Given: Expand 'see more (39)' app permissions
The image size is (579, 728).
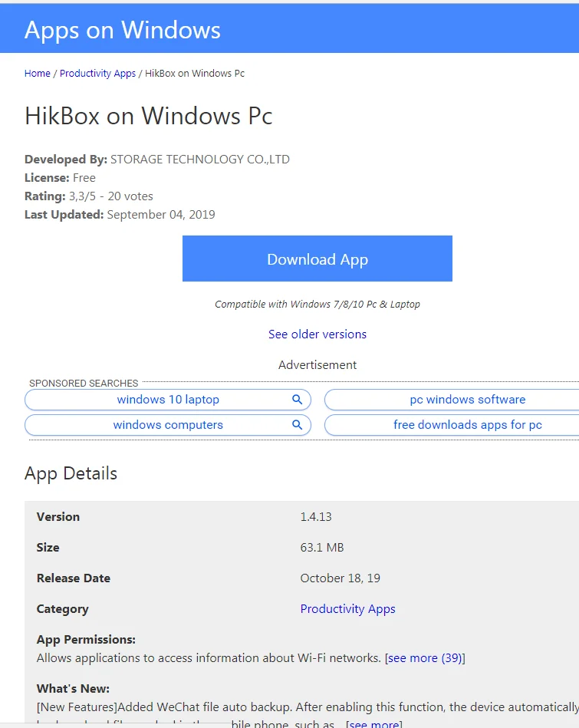Looking at the screenshot, I should (425, 658).
